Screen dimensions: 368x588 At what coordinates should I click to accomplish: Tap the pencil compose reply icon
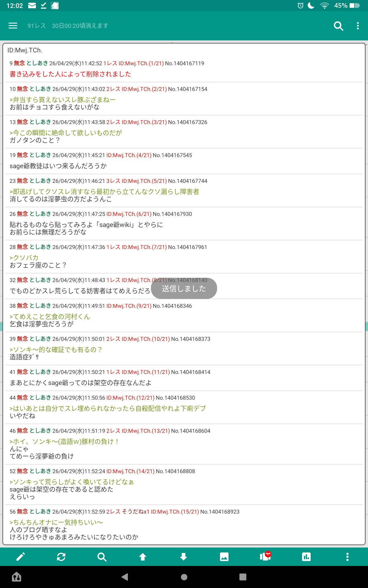tap(21, 557)
